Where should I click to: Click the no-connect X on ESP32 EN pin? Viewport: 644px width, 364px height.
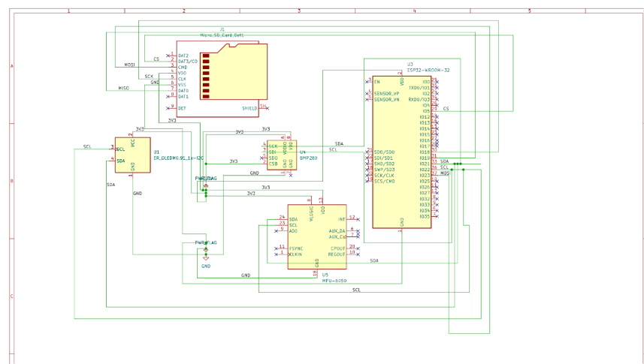pyautogui.click(x=367, y=82)
